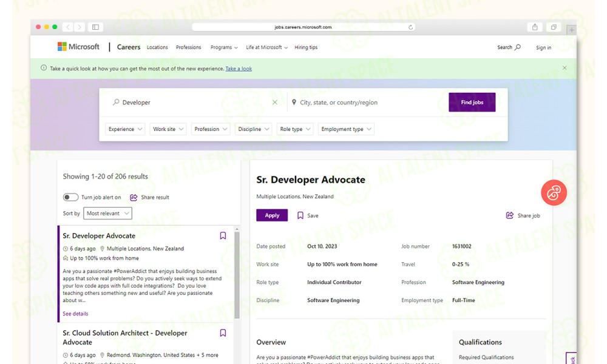607x364 pixels.
Task: Click the Careers heading link
Action: tap(129, 47)
